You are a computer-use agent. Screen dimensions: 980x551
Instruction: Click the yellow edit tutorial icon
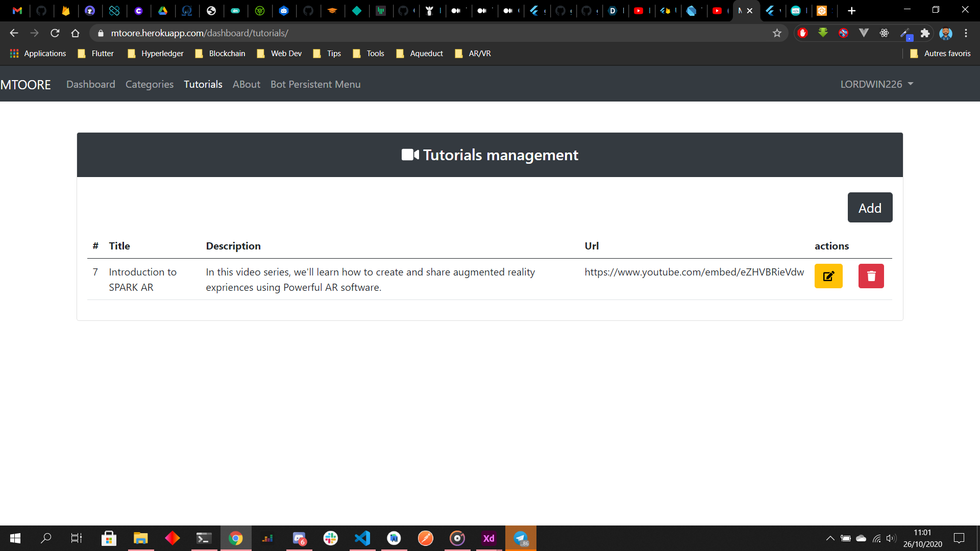coord(828,276)
